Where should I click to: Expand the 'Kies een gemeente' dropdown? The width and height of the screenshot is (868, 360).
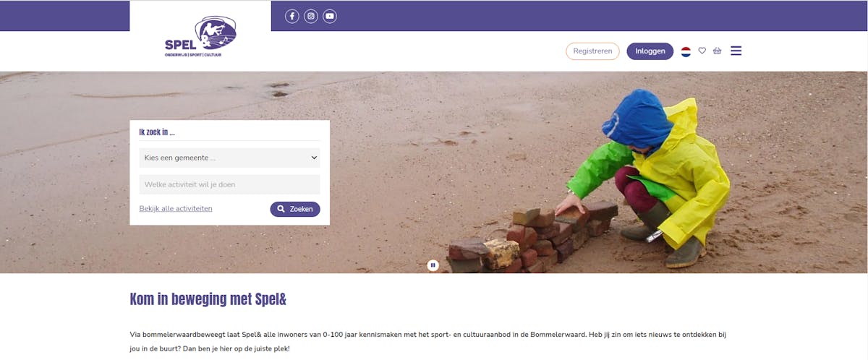[229, 158]
